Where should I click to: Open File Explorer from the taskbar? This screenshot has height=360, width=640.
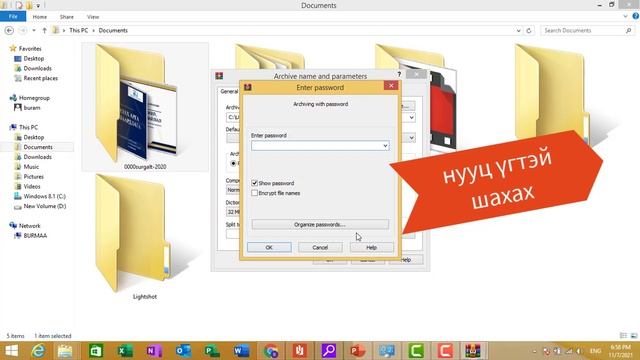point(65,351)
